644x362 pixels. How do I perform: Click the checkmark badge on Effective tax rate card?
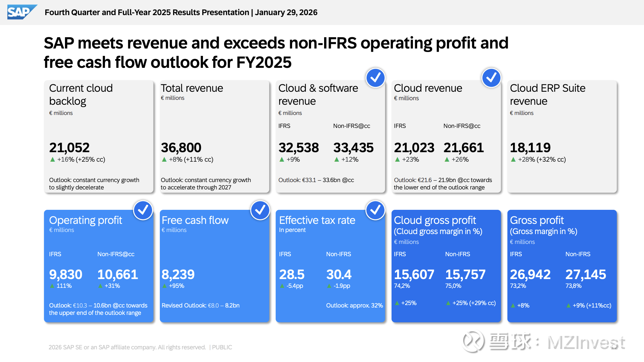(x=375, y=210)
